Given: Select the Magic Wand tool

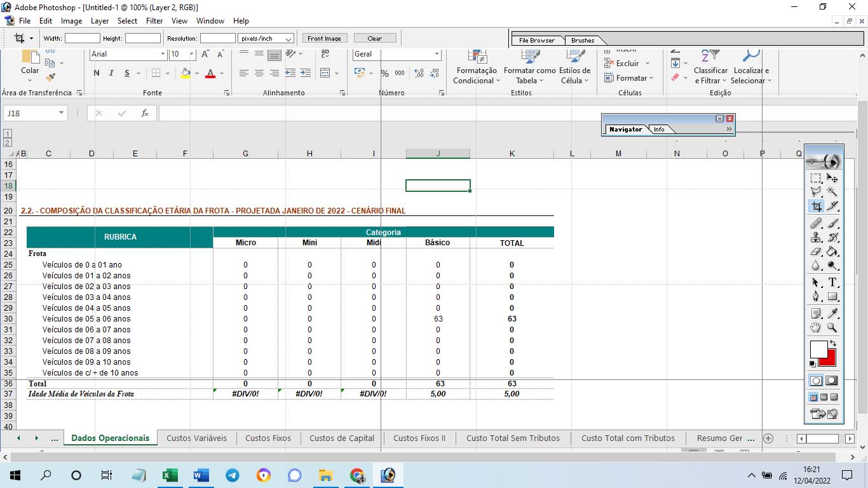Looking at the screenshot, I should pyautogui.click(x=832, y=191).
